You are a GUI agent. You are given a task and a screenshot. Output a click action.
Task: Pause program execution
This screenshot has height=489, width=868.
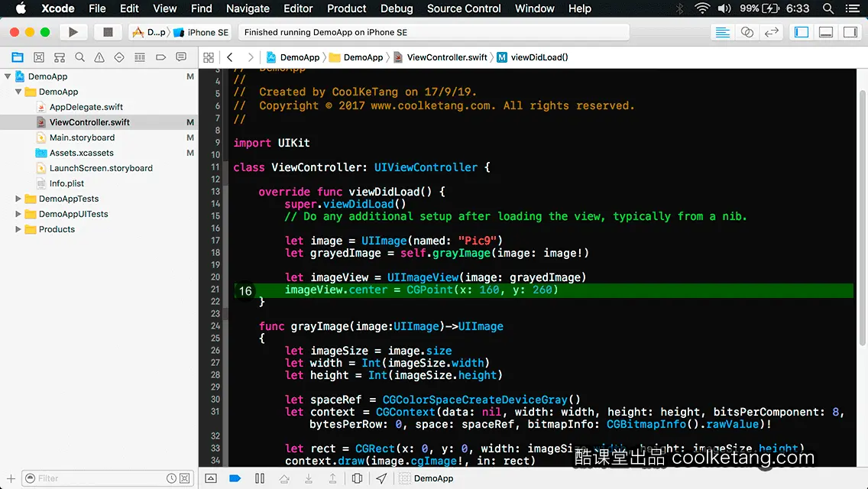point(260,478)
